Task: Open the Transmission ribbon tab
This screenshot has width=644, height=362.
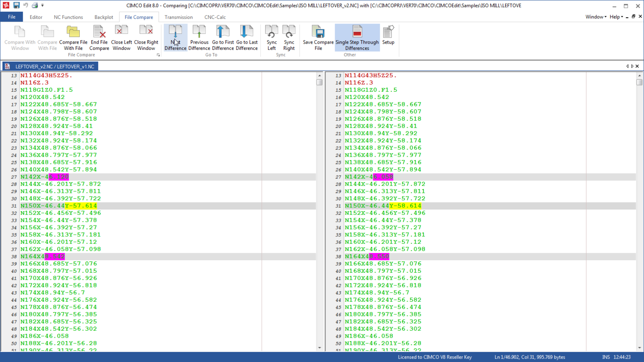Action: point(179,17)
